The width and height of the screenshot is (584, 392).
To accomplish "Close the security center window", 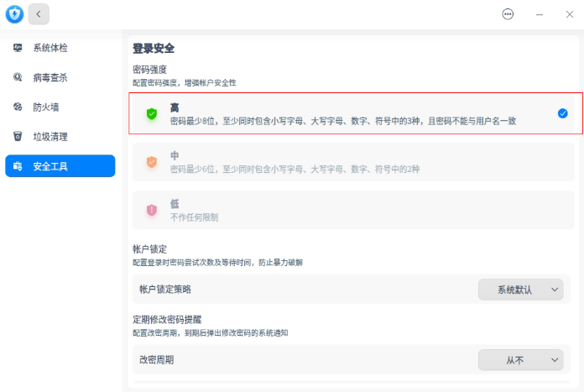I will (570, 14).
